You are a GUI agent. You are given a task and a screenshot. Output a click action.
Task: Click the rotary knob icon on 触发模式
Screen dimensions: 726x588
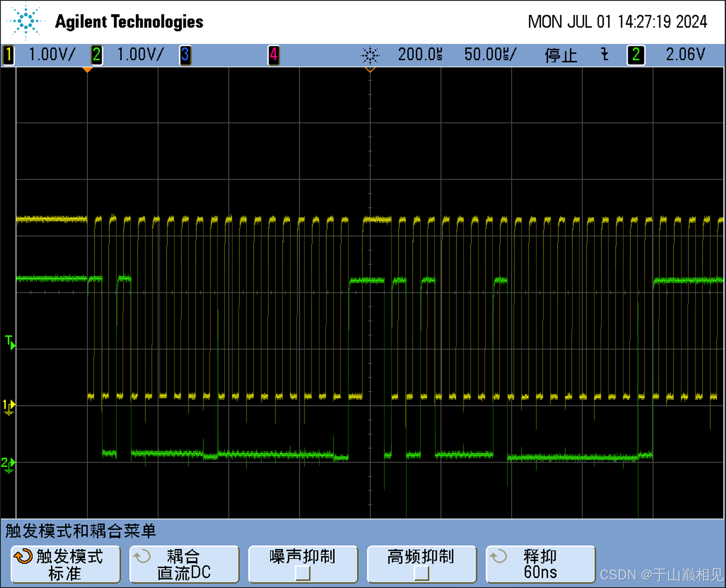[23, 556]
